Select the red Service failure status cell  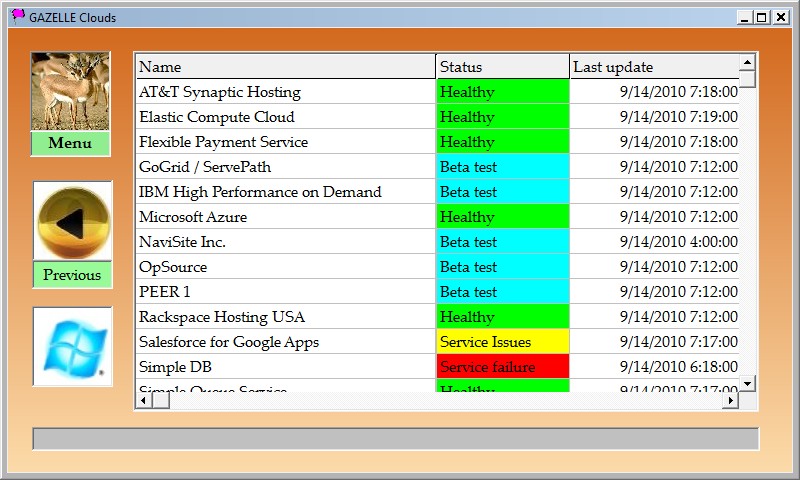point(502,367)
